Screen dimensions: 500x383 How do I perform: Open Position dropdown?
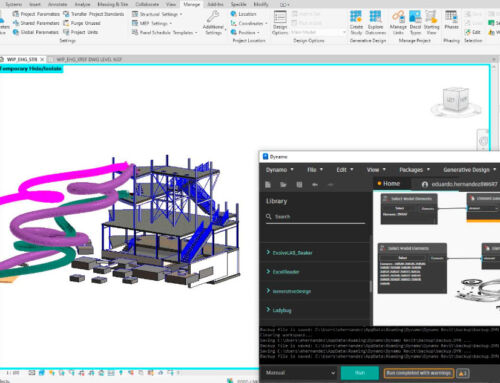click(x=245, y=32)
